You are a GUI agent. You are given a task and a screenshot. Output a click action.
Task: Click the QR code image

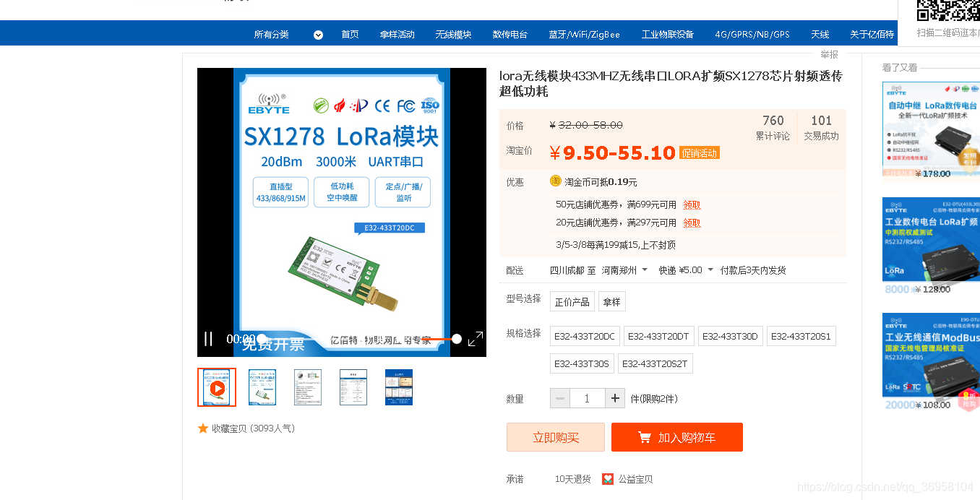tap(948, 10)
